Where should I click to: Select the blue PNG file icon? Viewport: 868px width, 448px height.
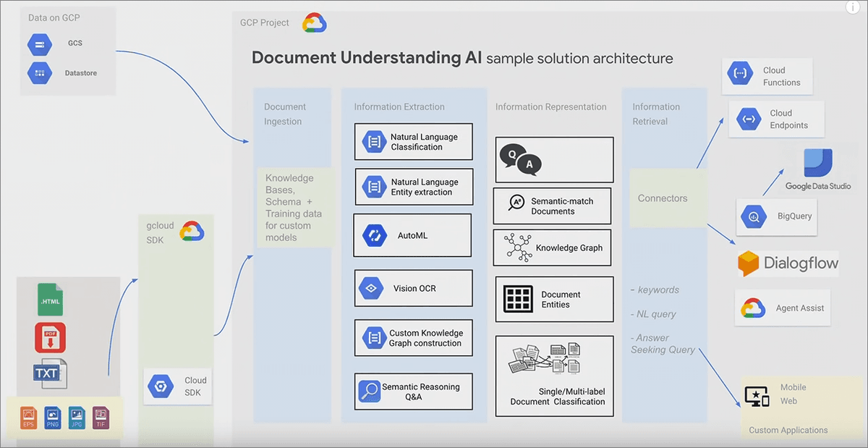point(53,418)
